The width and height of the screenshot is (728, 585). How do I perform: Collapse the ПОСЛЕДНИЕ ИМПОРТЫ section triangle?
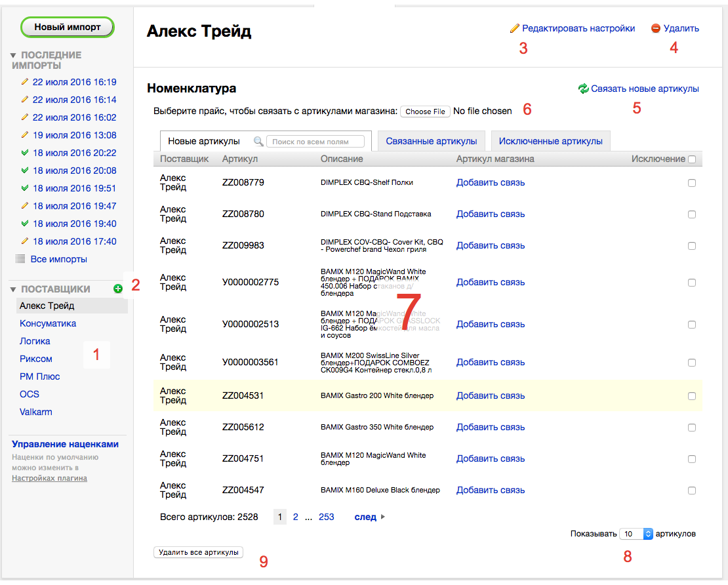point(13,55)
